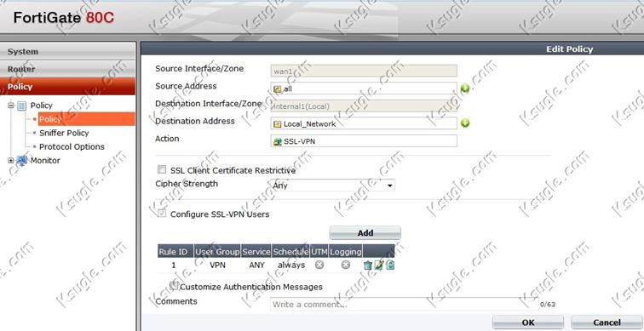Click the third action icon in VPN rule row
This screenshot has width=644, height=331.
(390, 265)
